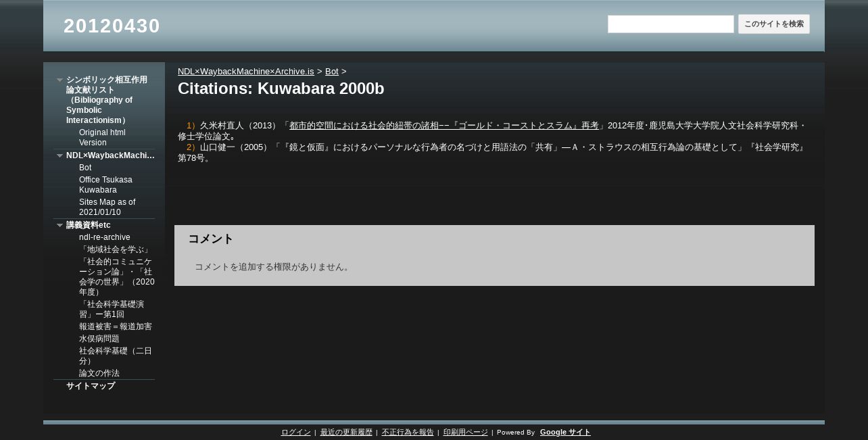Image resolution: width=868 pixels, height=440 pixels.
Task: Open 「社会的コミュニケーション論」 sidebar page
Action: [116, 277]
